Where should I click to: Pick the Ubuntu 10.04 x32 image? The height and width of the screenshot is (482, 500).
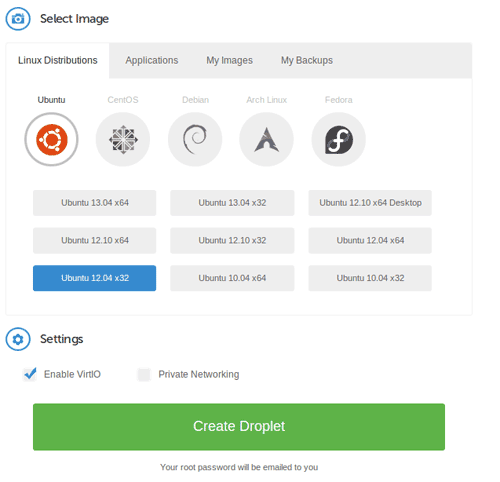click(370, 278)
